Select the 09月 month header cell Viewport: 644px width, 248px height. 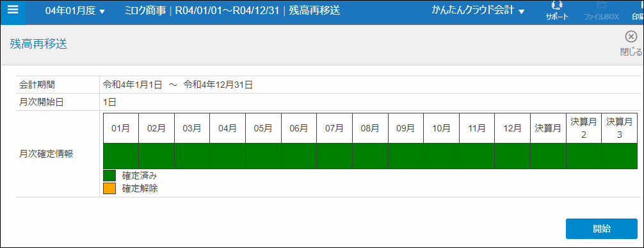pos(405,128)
